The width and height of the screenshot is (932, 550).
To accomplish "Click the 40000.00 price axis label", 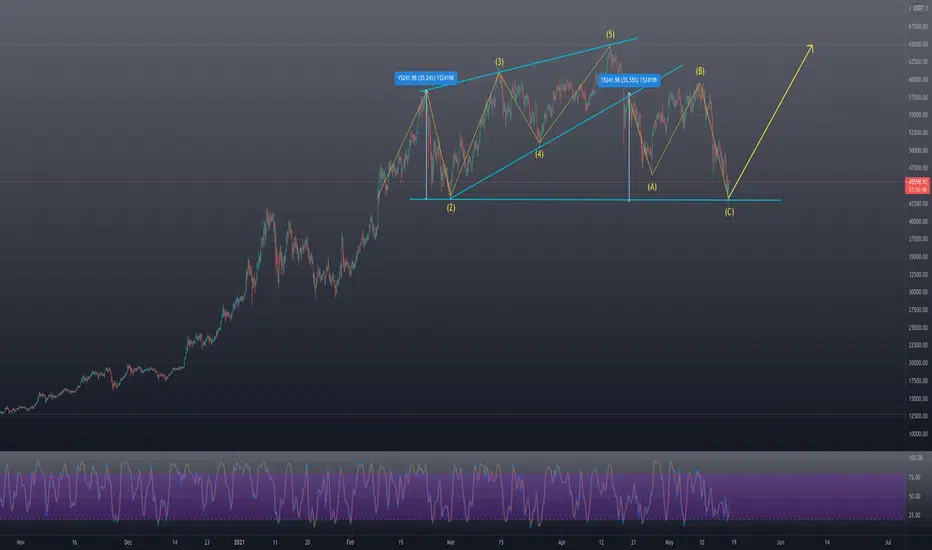I will [918, 221].
